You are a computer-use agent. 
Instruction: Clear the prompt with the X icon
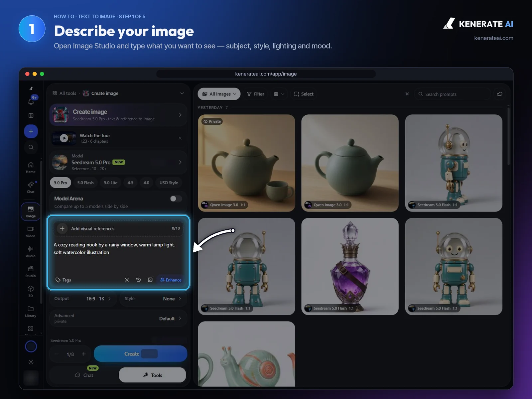click(x=127, y=280)
